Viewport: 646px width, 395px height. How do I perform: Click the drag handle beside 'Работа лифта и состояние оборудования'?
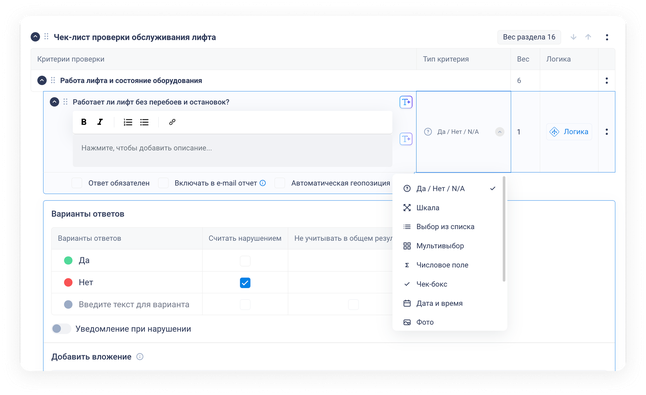point(53,80)
